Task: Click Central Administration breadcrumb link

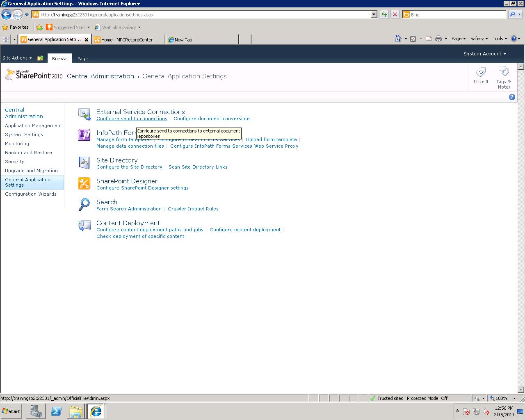Action: [x=100, y=76]
